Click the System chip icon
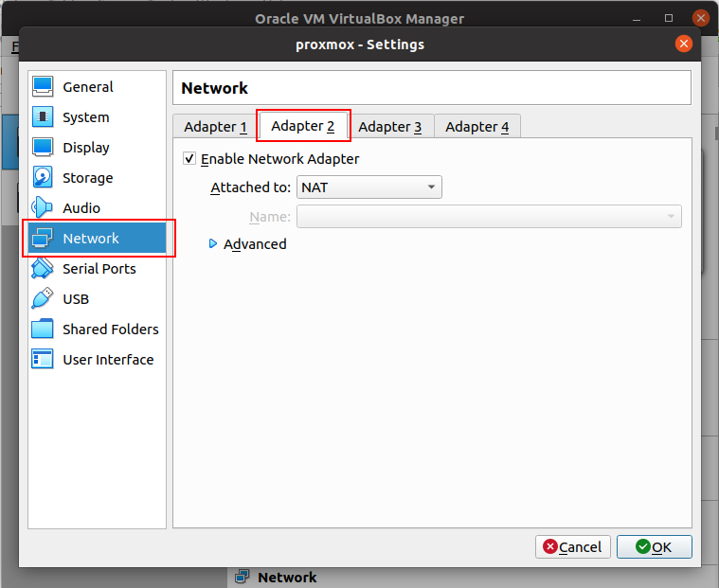The height and width of the screenshot is (588, 719). (43, 116)
